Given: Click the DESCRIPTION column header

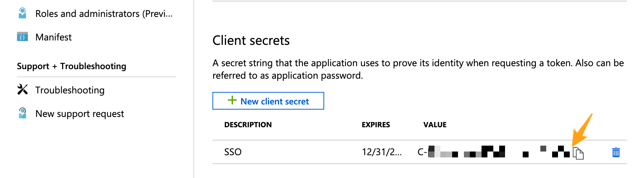Looking at the screenshot, I should click(x=248, y=125).
